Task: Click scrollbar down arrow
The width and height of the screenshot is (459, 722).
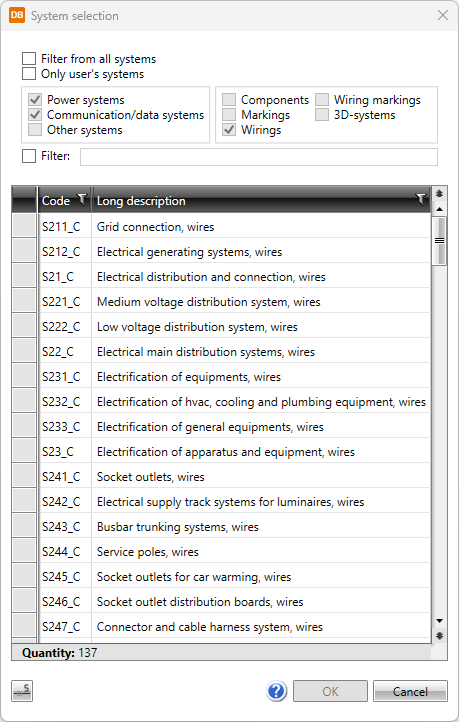Action: [x=439, y=621]
